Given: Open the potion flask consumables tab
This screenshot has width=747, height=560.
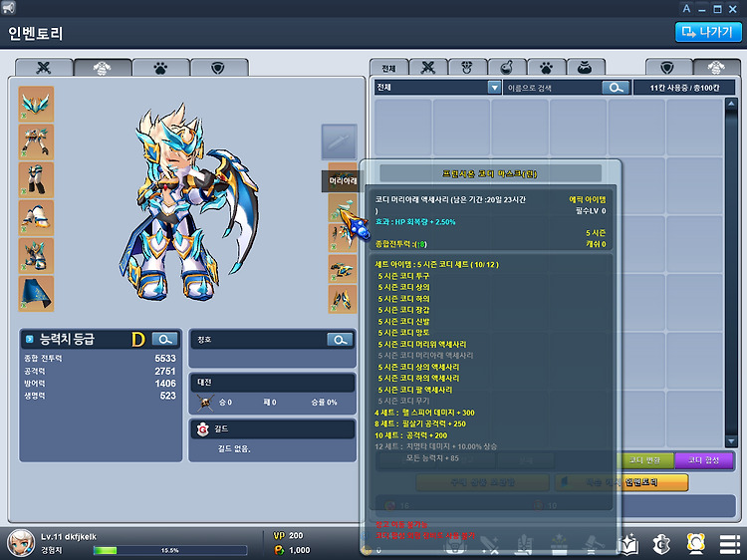Looking at the screenshot, I should (507, 68).
